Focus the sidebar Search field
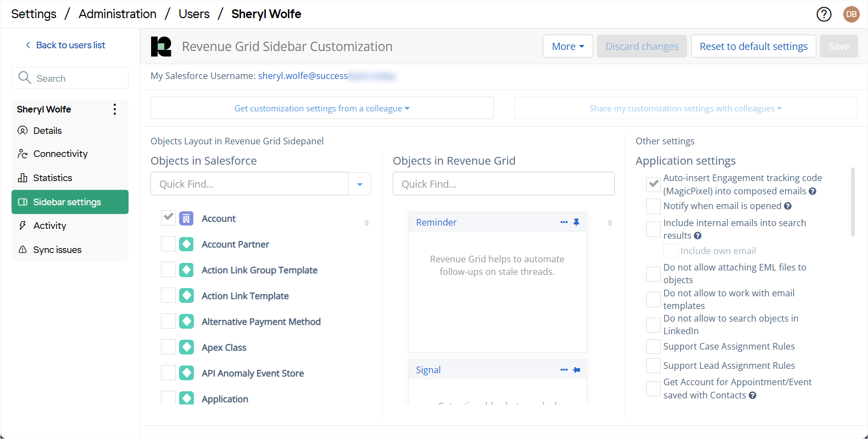 pyautogui.click(x=70, y=78)
